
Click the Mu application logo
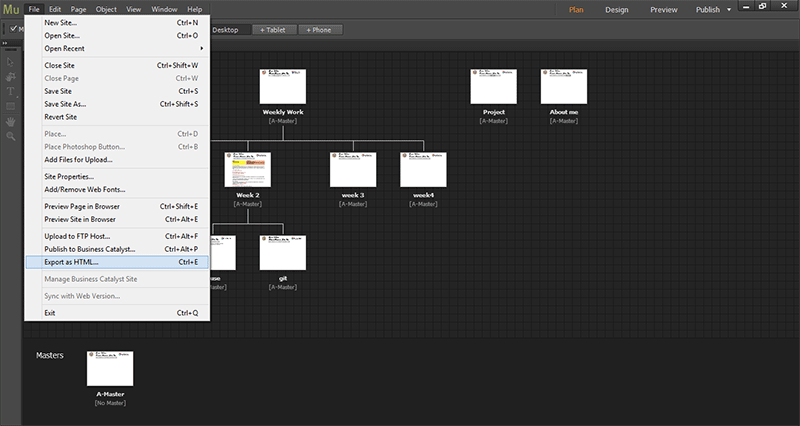point(11,9)
